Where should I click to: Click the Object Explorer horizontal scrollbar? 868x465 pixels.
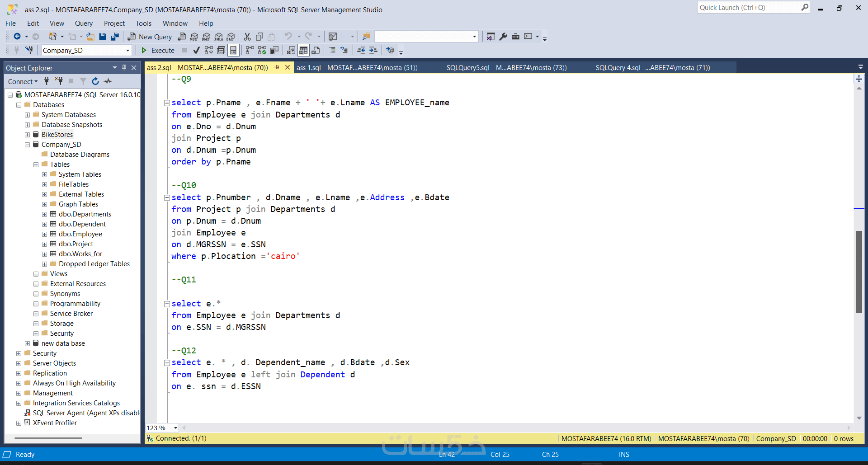pos(48,438)
